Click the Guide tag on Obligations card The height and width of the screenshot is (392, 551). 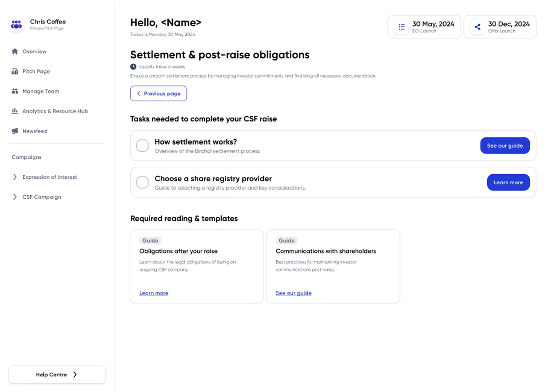[x=150, y=241]
